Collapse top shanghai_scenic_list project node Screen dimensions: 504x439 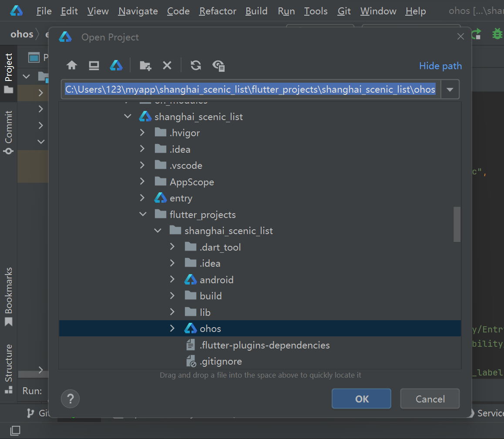[128, 116]
